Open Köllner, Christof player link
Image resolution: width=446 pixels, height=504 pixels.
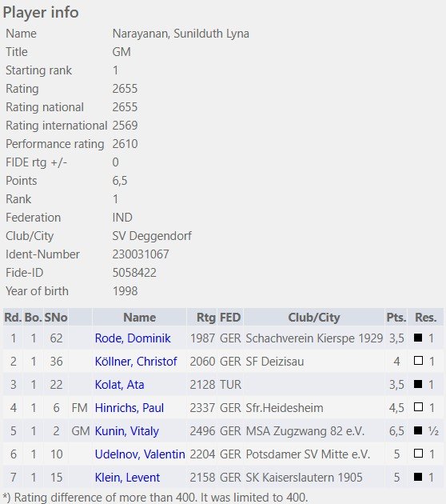[136, 362]
